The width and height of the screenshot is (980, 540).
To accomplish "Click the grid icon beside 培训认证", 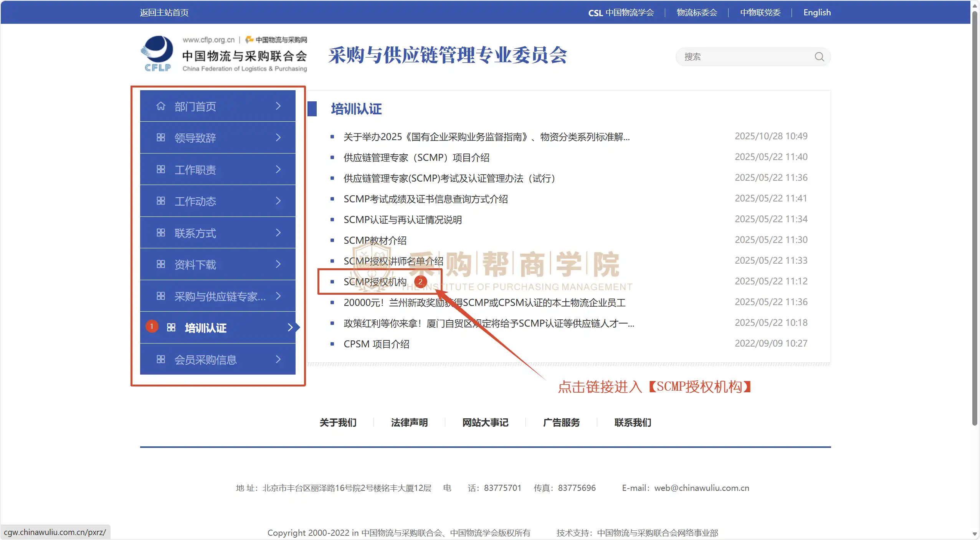I will [x=171, y=327].
